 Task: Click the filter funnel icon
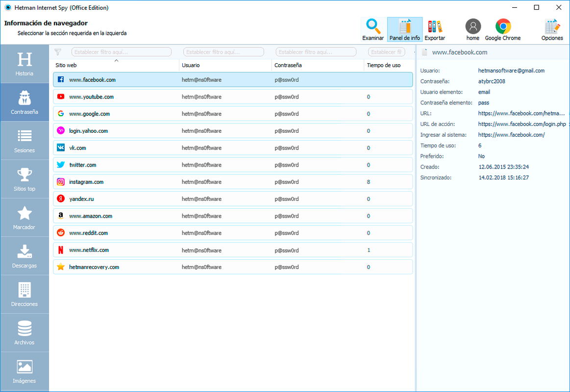pyautogui.click(x=58, y=52)
